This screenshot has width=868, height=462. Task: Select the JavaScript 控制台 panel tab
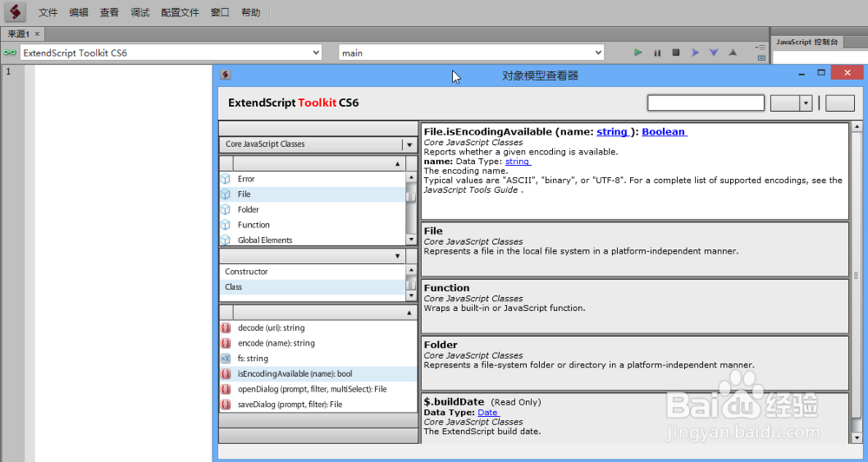tap(807, 42)
